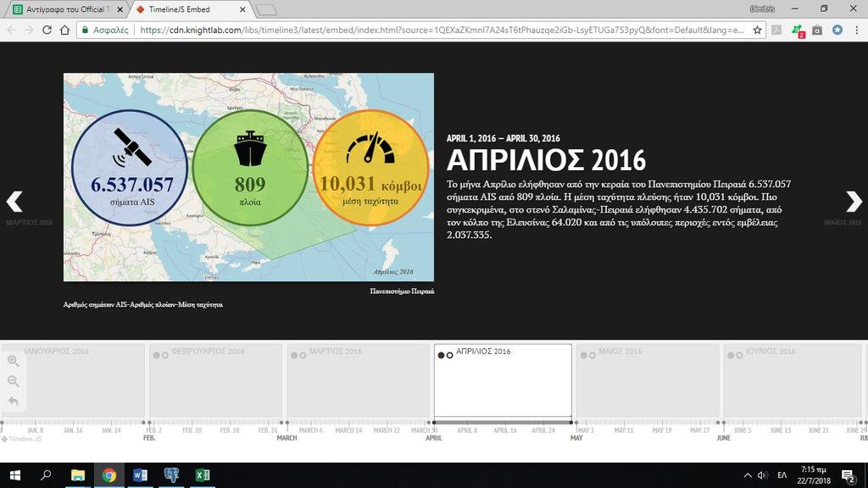The width and height of the screenshot is (868, 488).
Task: Open Chrome's three-dot menu
Action: tap(857, 30)
